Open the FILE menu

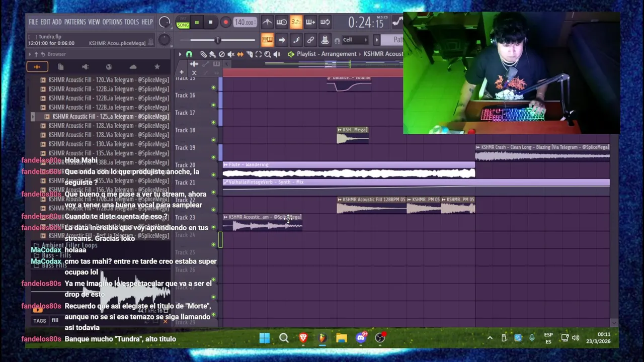coord(33,22)
